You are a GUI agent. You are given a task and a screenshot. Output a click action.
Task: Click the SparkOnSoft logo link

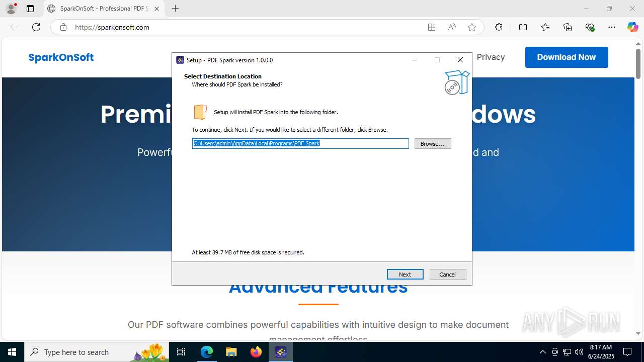[61, 57]
